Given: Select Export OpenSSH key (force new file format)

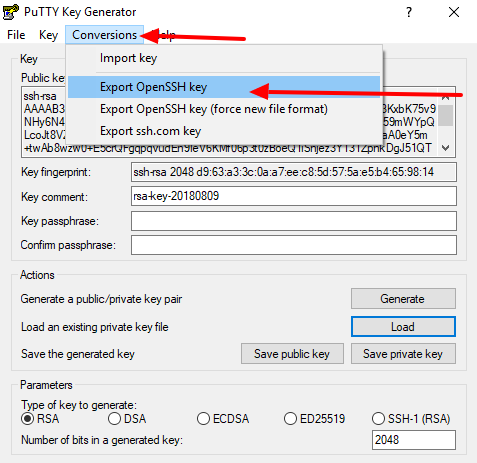Looking at the screenshot, I should pos(224,109).
